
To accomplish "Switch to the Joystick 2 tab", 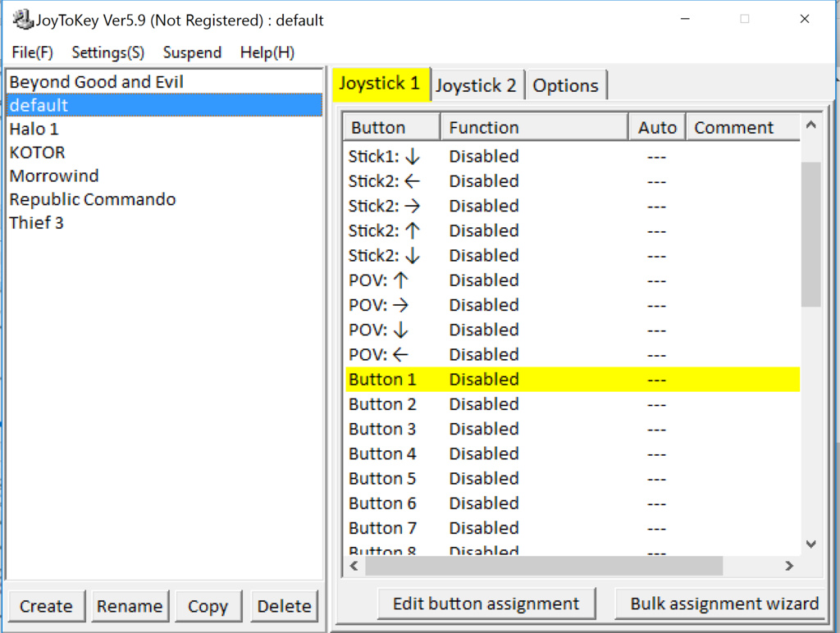I will (x=476, y=85).
